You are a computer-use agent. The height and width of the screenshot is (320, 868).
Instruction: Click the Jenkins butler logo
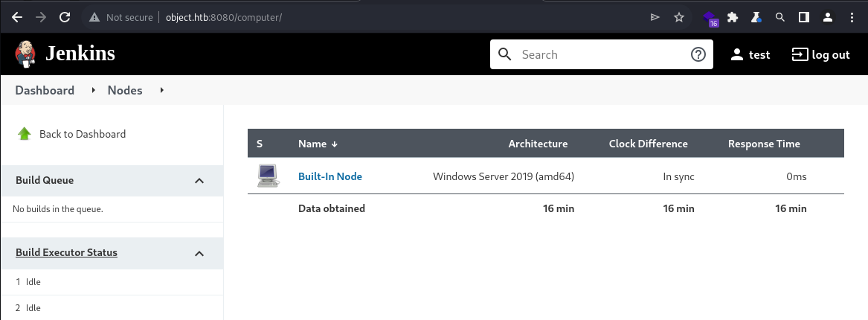tap(25, 54)
